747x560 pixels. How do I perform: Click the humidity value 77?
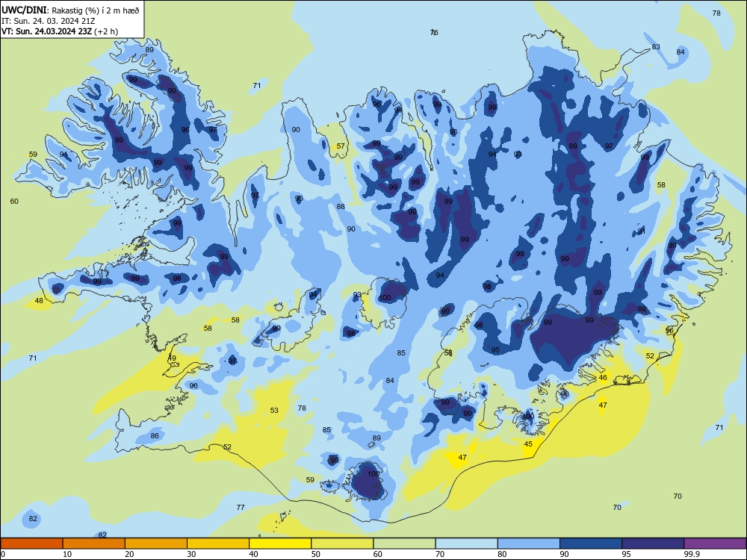click(241, 508)
